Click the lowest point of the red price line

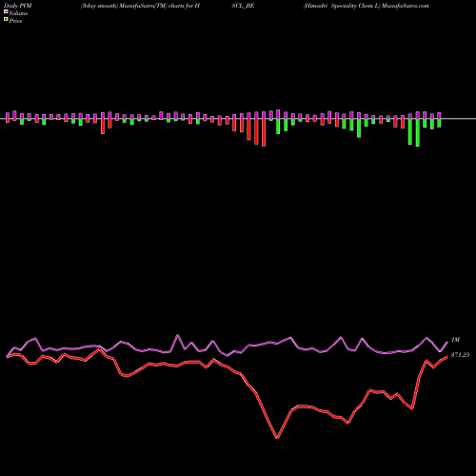coord(277,438)
